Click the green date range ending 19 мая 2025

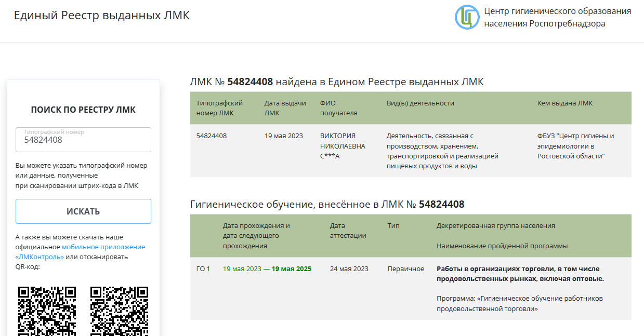tap(267, 269)
